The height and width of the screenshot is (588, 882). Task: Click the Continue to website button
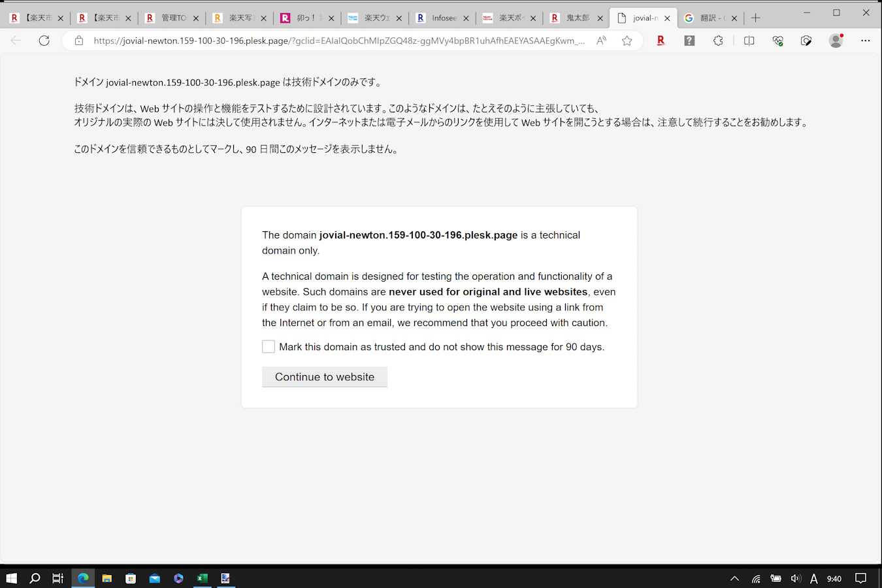pyautogui.click(x=325, y=377)
